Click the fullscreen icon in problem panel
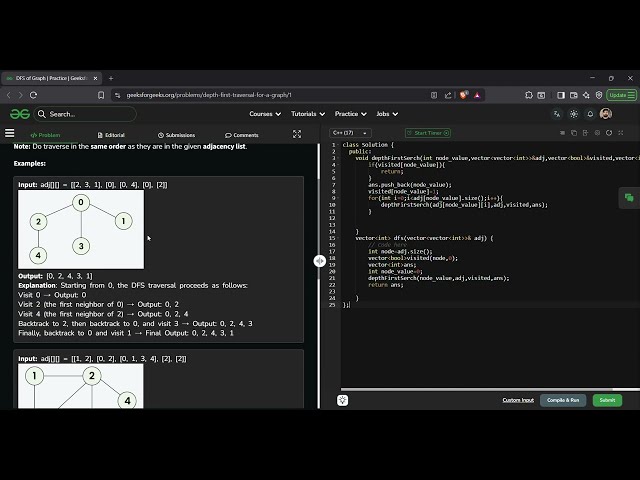 [x=297, y=134]
